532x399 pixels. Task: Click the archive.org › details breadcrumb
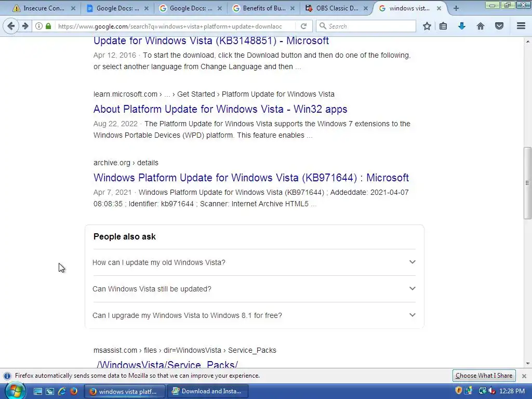(x=126, y=163)
